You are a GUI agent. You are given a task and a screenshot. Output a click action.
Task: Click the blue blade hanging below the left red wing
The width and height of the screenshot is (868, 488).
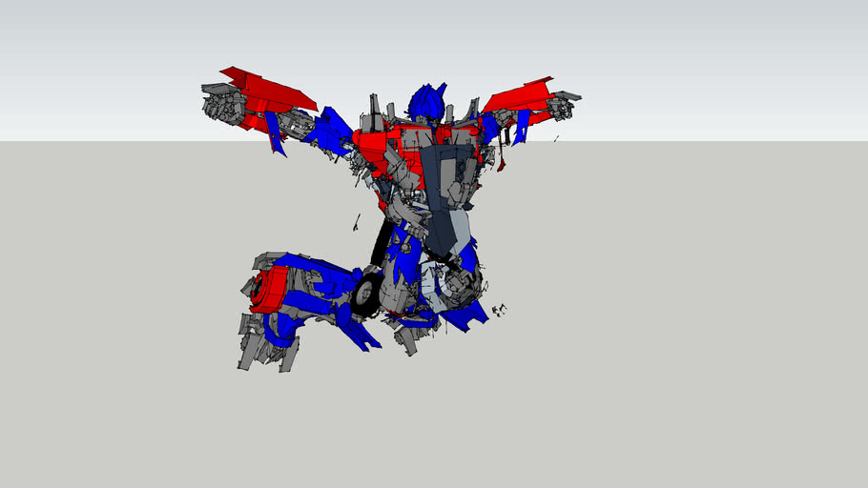click(x=275, y=132)
